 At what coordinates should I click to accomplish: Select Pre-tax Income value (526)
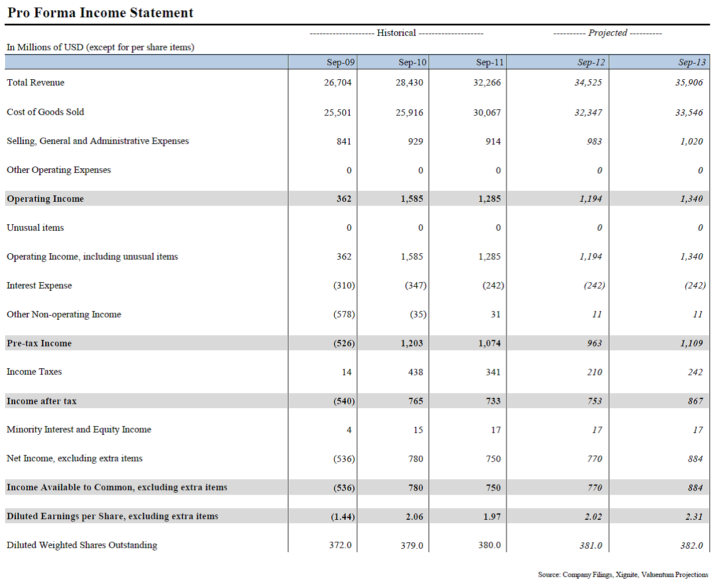click(344, 343)
